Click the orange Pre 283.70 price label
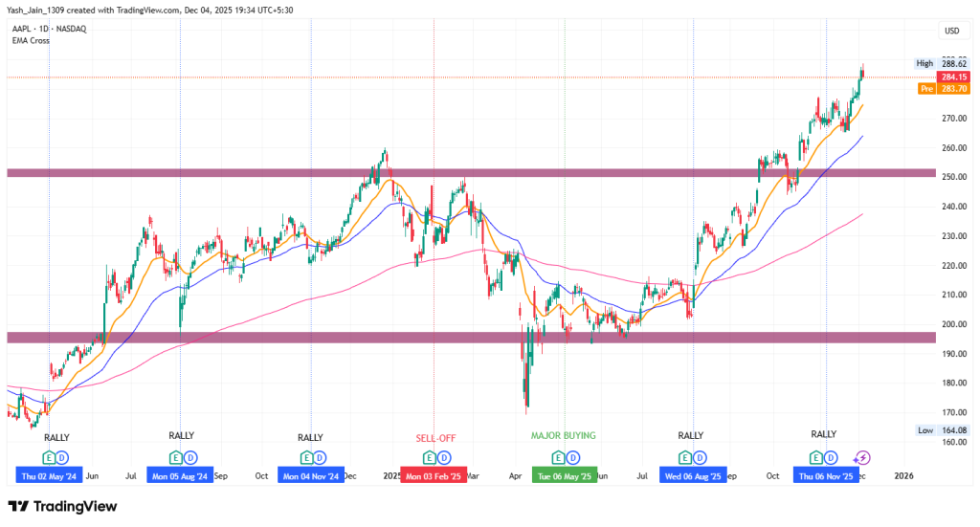Viewport: 980px width, 527px height. coord(944,89)
